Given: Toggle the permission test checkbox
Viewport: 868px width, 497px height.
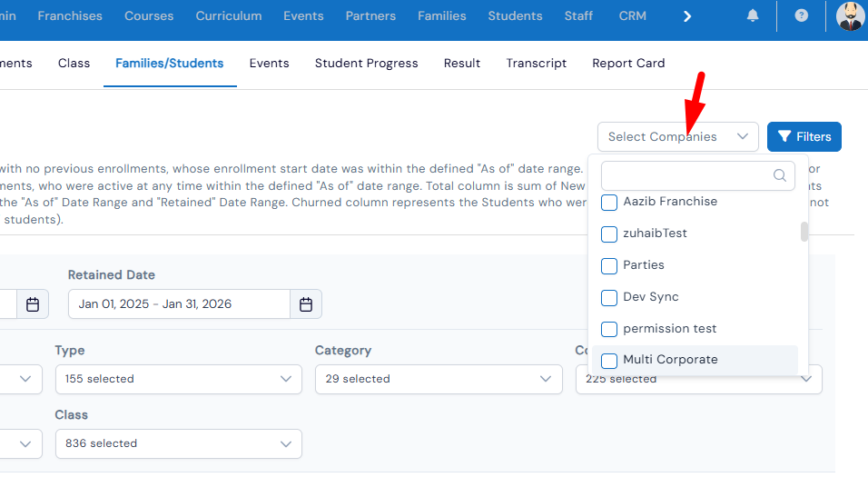Looking at the screenshot, I should (x=609, y=329).
